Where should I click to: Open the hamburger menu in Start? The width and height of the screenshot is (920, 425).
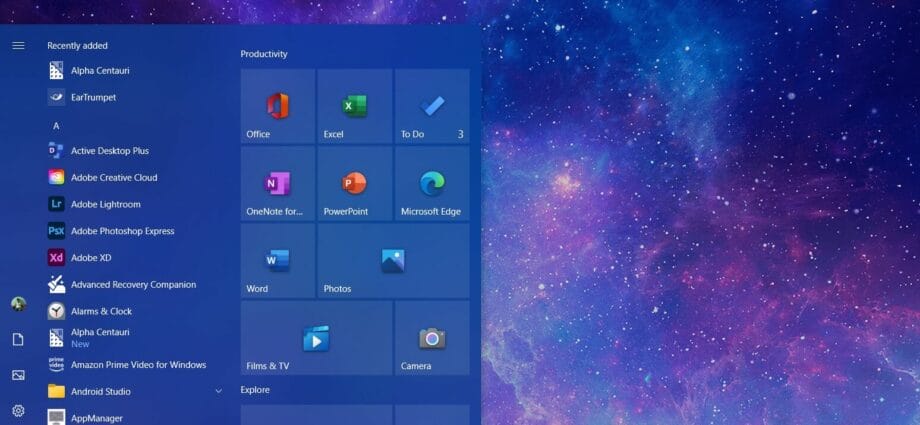pos(18,45)
